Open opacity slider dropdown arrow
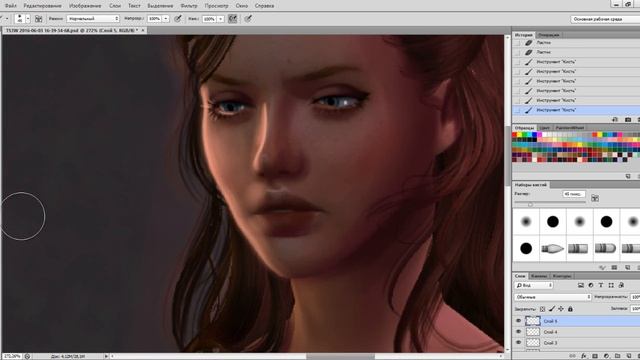Viewport: 640px width, 360px height. point(166,19)
